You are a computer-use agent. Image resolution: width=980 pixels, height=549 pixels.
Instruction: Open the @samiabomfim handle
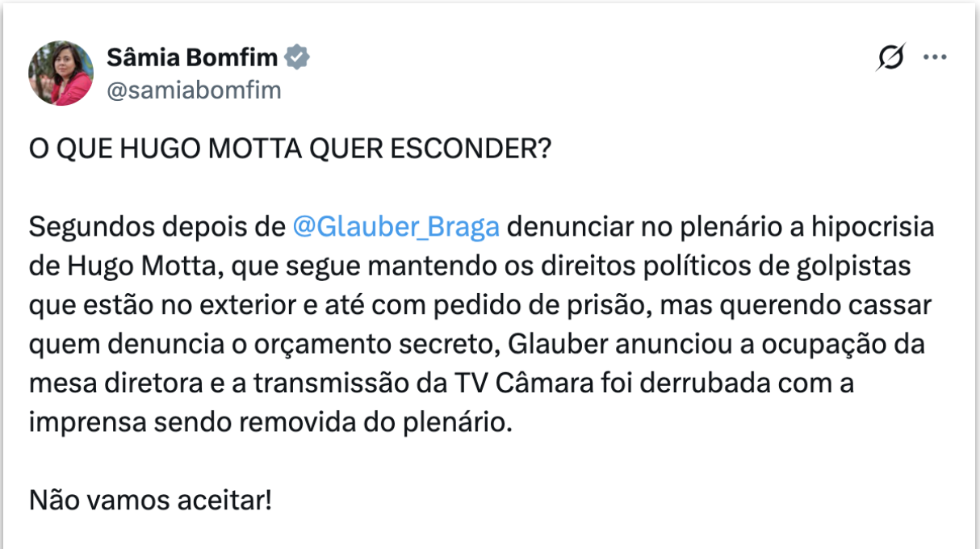pyautogui.click(x=194, y=90)
